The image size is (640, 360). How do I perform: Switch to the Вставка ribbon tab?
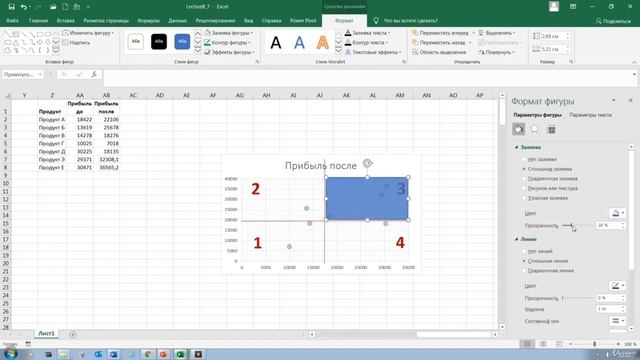click(x=66, y=20)
